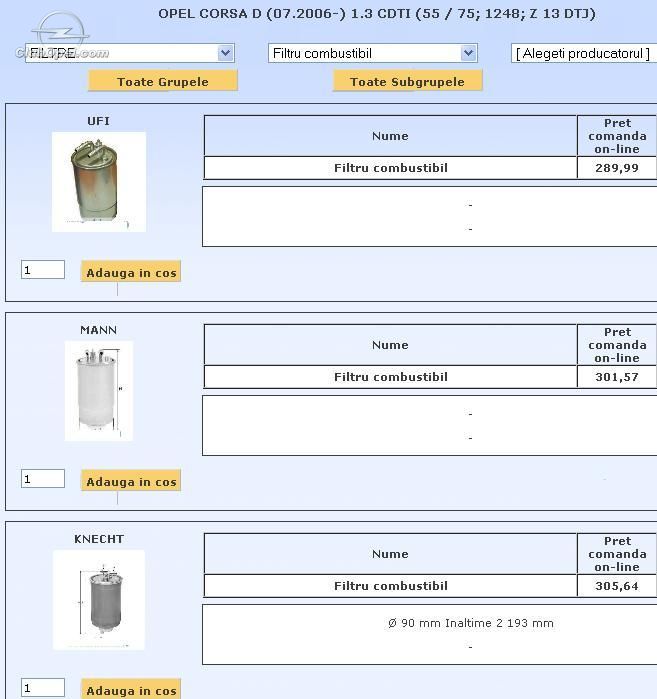Viewport: 657px width, 699px height.
Task: Click the price 289,99
Action: [x=617, y=168]
